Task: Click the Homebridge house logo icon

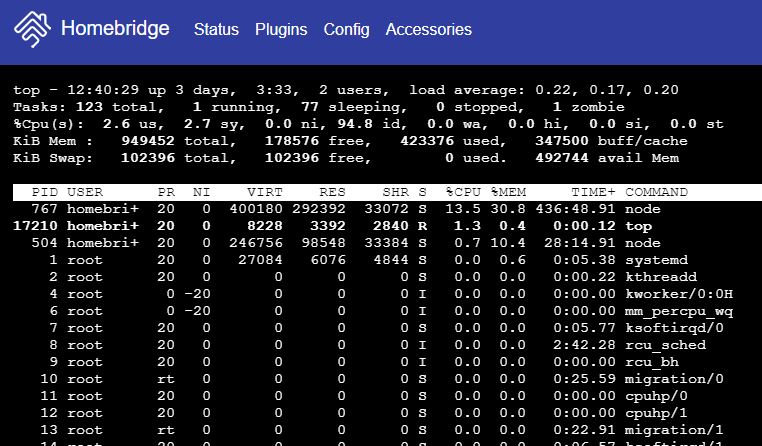Action: [x=32, y=29]
